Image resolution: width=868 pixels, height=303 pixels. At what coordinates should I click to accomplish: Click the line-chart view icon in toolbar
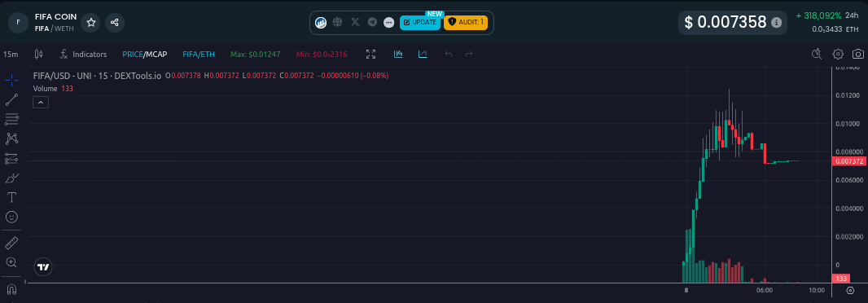(423, 55)
